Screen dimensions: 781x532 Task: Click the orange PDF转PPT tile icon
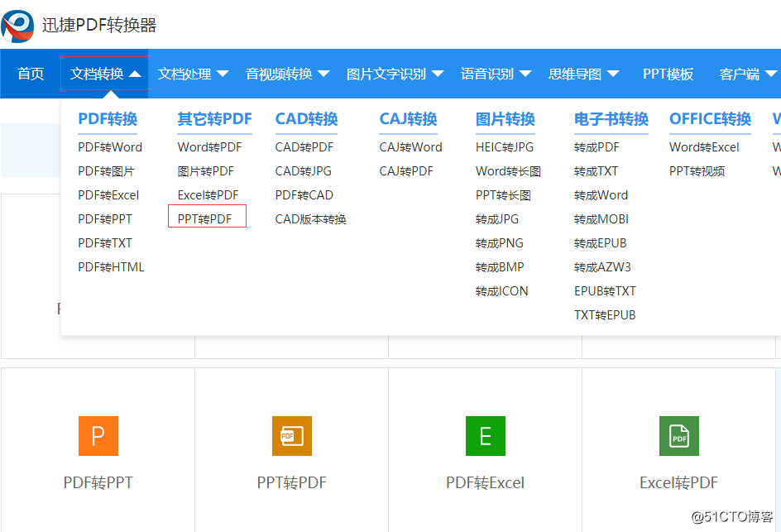point(98,436)
